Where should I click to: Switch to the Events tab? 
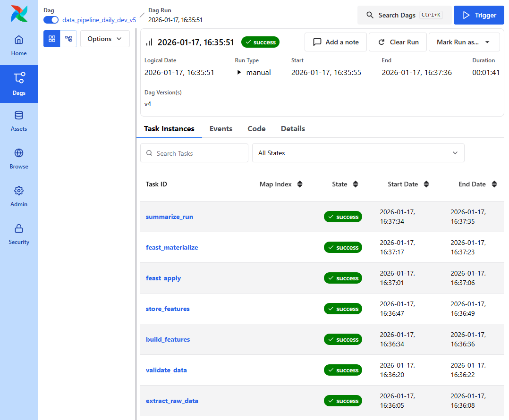221,128
